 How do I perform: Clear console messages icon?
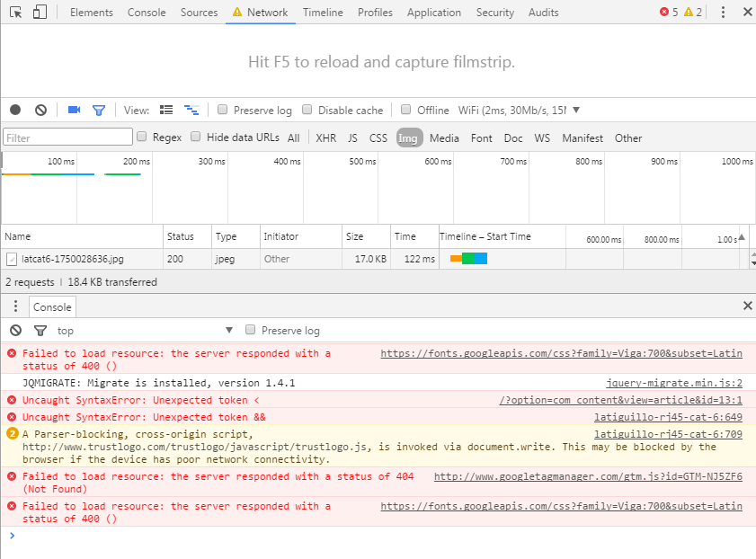[x=15, y=330]
